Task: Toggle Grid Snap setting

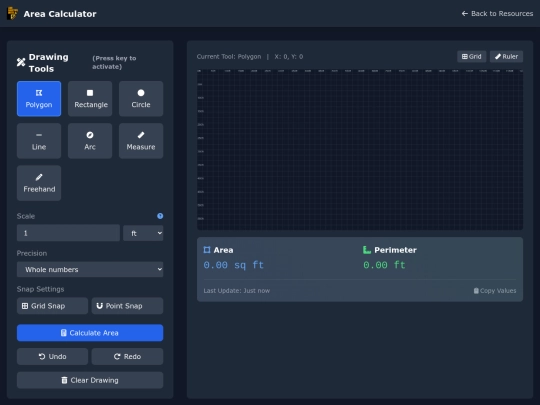Action: [52, 306]
